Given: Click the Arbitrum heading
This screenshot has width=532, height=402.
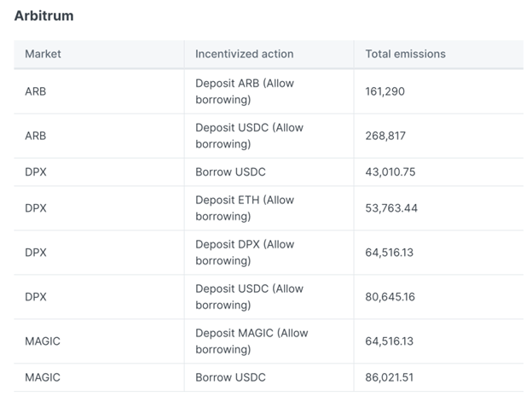Looking at the screenshot, I should pyautogui.click(x=43, y=15).
